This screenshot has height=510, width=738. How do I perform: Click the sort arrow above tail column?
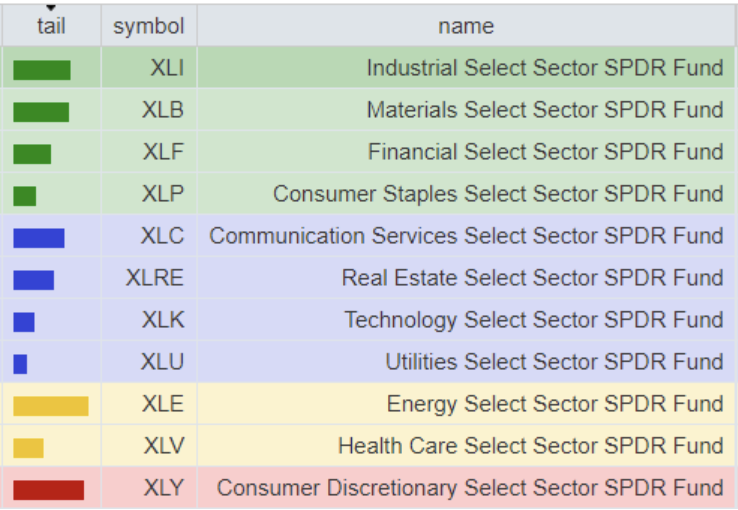51,8
